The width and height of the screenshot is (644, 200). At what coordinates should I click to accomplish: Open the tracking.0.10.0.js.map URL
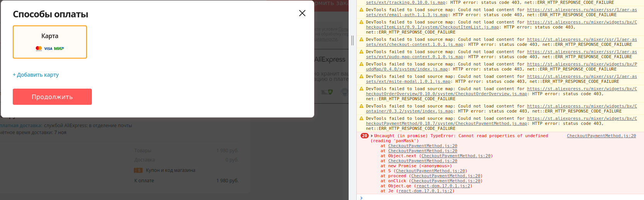[406, 3]
